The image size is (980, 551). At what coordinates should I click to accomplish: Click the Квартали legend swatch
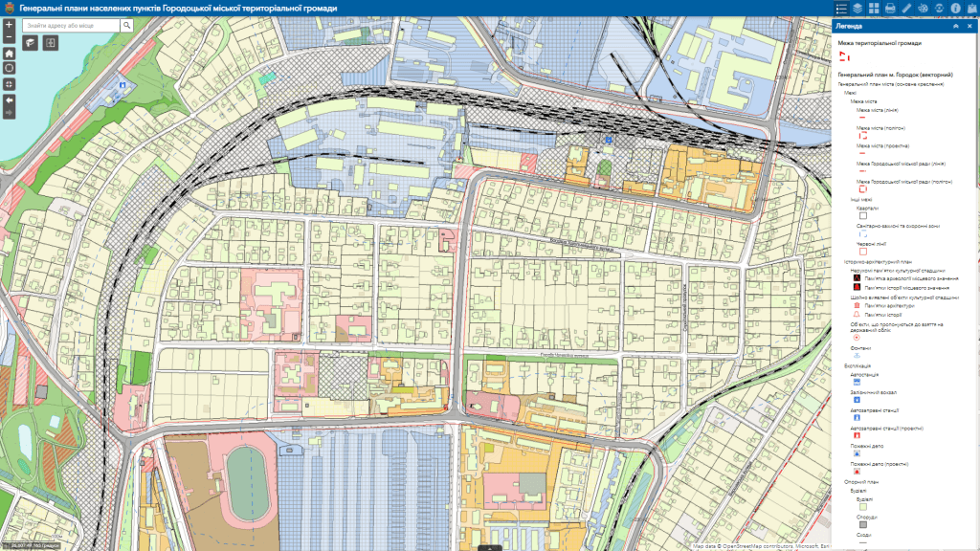(862, 215)
